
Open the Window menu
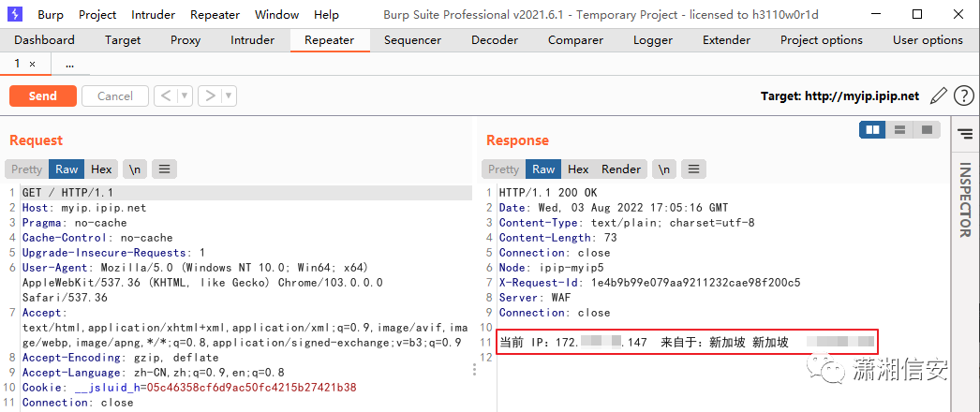[277, 14]
